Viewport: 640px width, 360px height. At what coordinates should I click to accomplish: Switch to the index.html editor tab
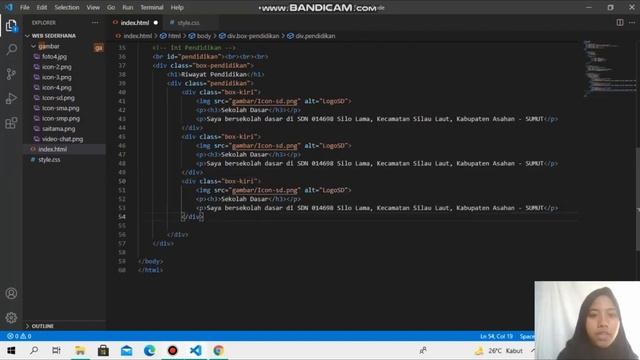(135, 23)
